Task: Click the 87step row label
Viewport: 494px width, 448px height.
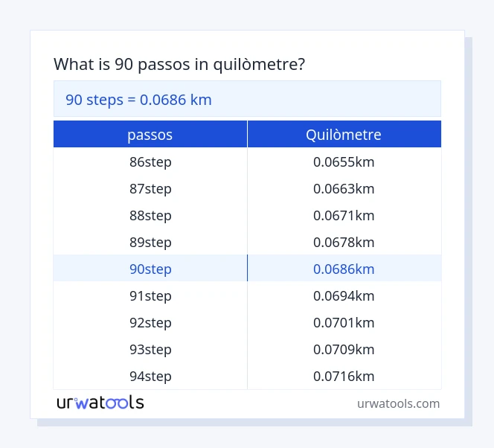Action: [x=150, y=188]
